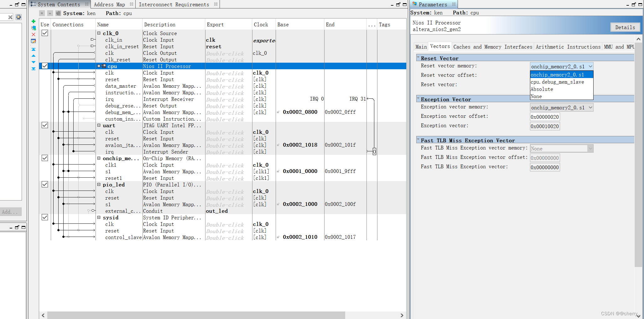Image resolution: width=644 pixels, height=319 pixels.
Task: Collapse the uart tree node
Action: pos(99,125)
